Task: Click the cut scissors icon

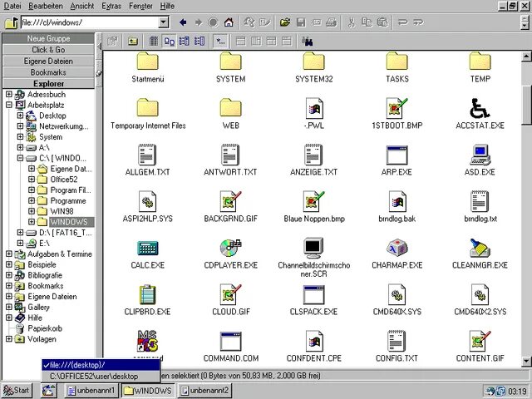Action: pos(351,22)
